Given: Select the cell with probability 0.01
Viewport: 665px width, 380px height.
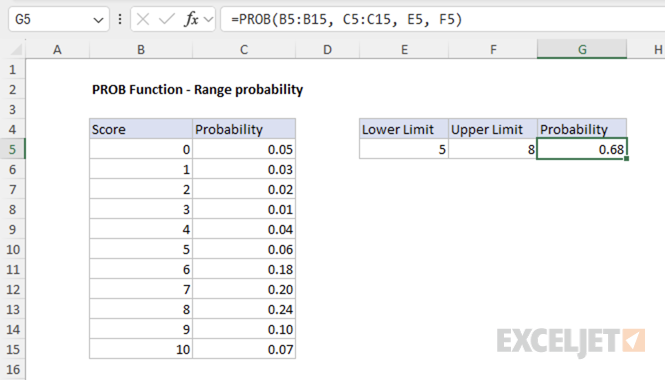Looking at the screenshot, I should click(244, 209).
